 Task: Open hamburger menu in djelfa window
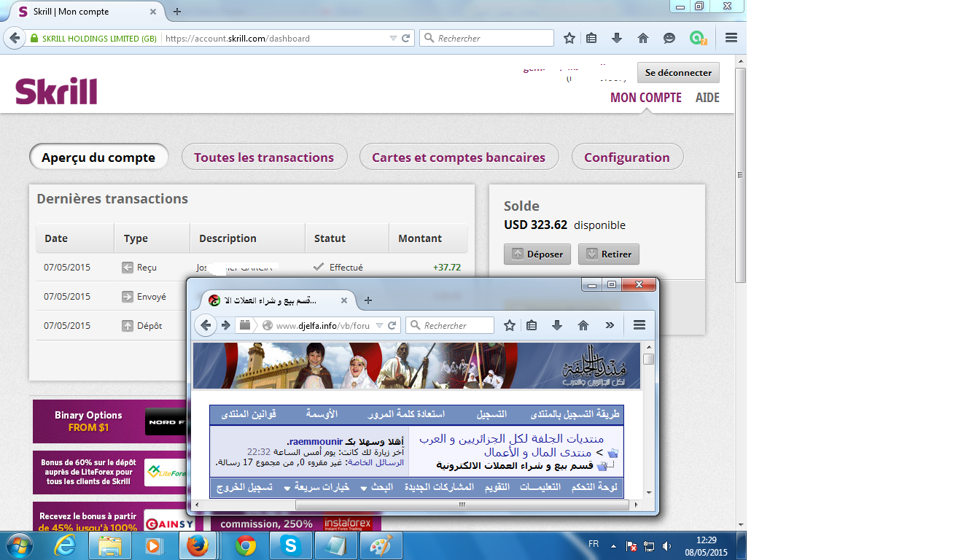[639, 325]
